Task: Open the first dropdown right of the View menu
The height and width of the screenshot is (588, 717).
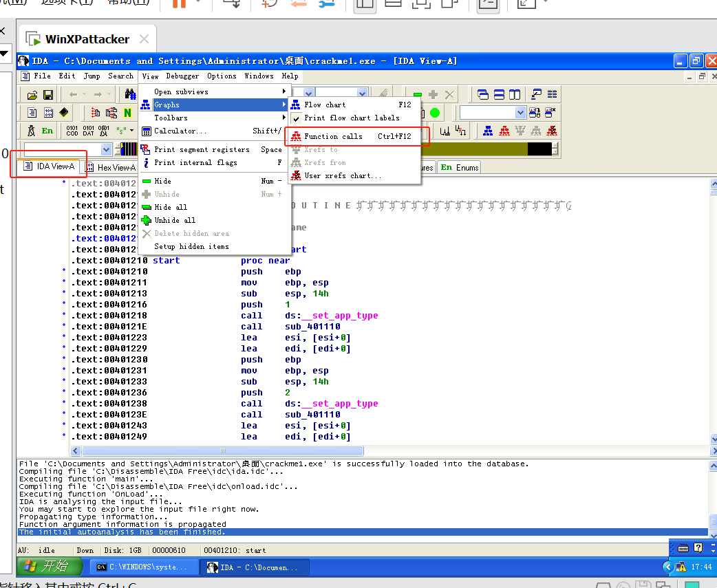Action: 309,94
